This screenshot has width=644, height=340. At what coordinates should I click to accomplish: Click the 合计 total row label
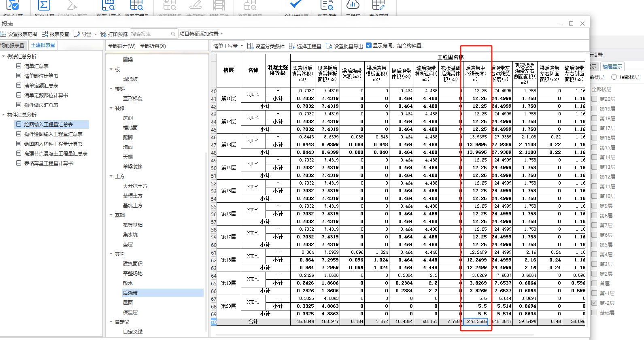(x=253, y=321)
